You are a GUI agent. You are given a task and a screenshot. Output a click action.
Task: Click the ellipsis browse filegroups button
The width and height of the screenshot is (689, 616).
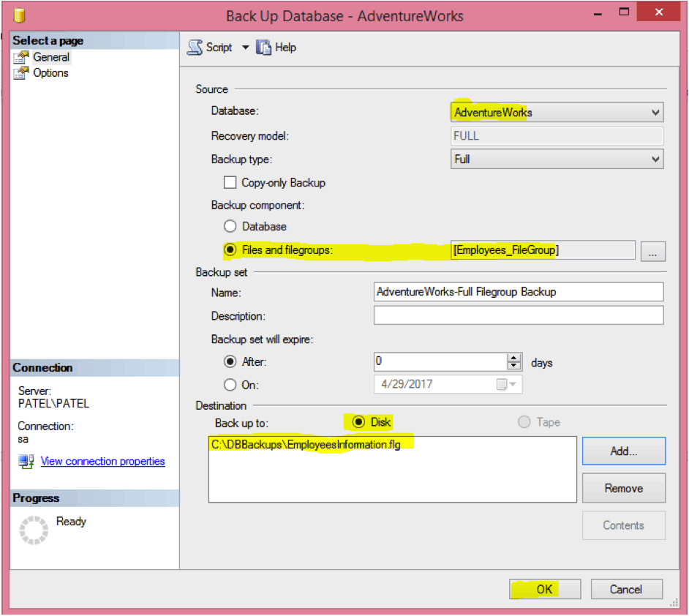point(652,252)
